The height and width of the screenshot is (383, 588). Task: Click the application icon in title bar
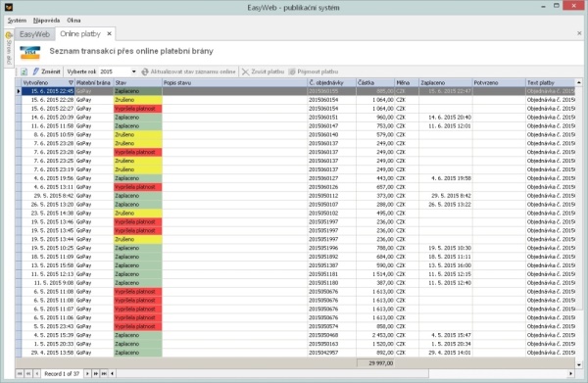pos(9,7)
